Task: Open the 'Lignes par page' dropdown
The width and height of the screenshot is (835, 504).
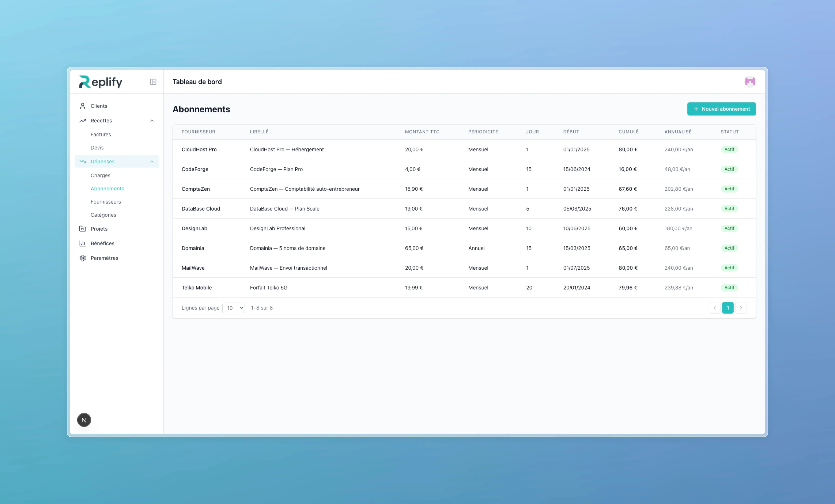Action: coord(233,308)
